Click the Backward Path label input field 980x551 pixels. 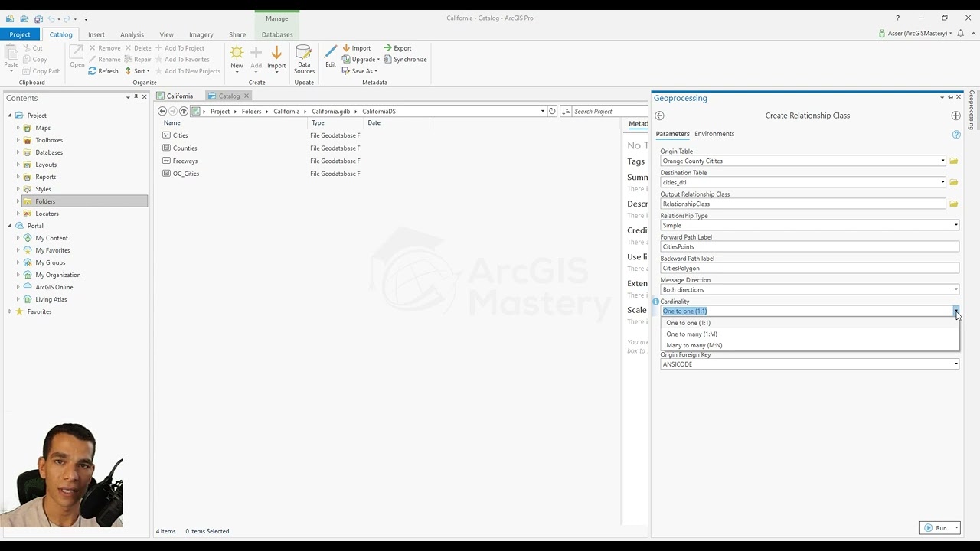[x=810, y=269]
